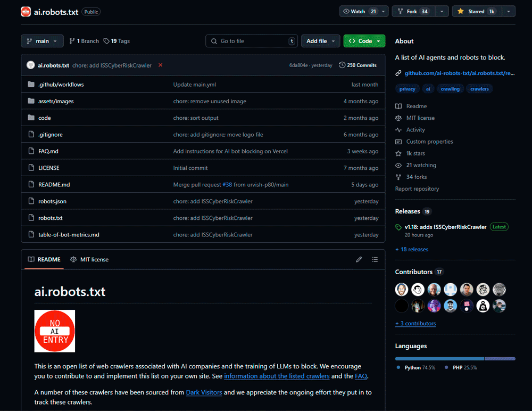Click the MIT license link in About
The height and width of the screenshot is (411, 532).
(420, 118)
